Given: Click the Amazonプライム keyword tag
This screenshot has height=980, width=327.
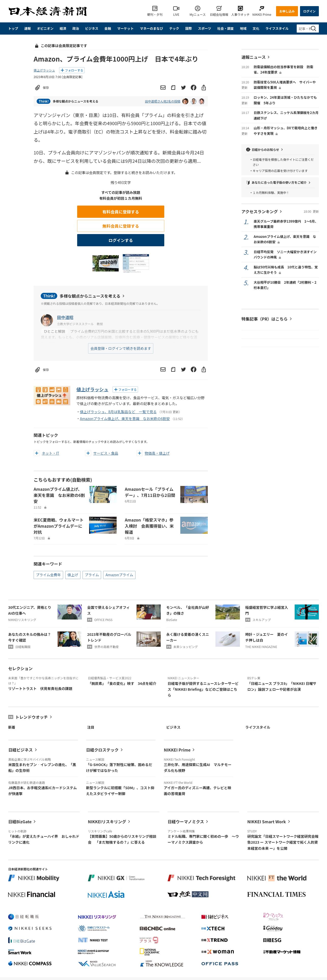Looking at the screenshot, I should point(119,575).
